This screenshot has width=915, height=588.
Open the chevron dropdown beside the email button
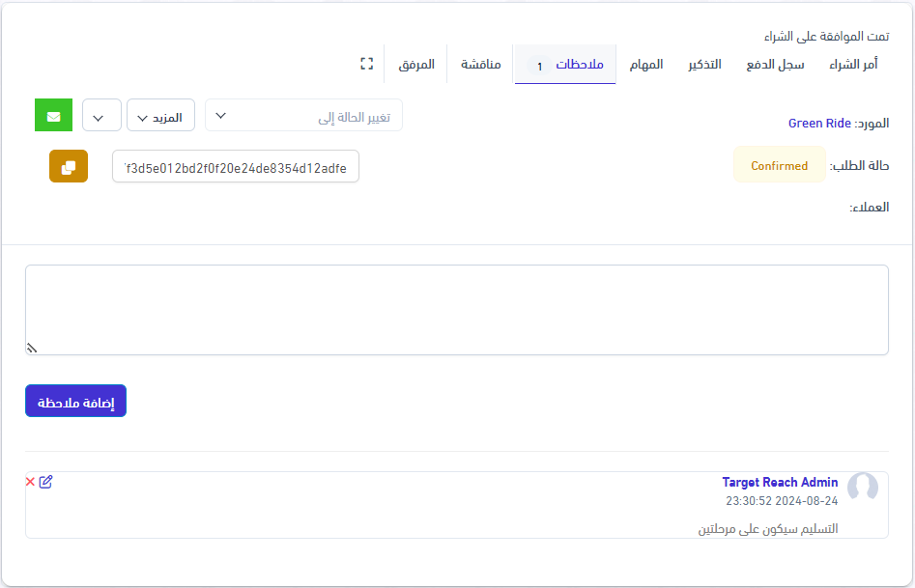[100, 117]
